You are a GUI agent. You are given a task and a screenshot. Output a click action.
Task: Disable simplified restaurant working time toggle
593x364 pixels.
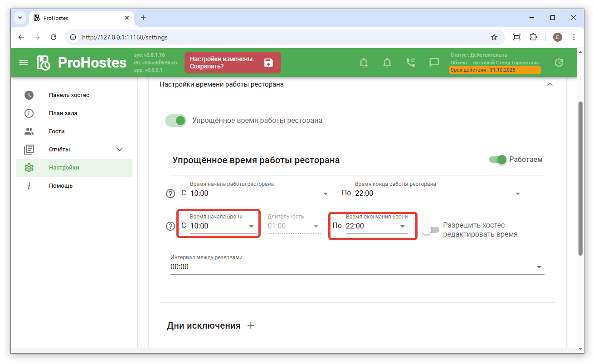(176, 121)
